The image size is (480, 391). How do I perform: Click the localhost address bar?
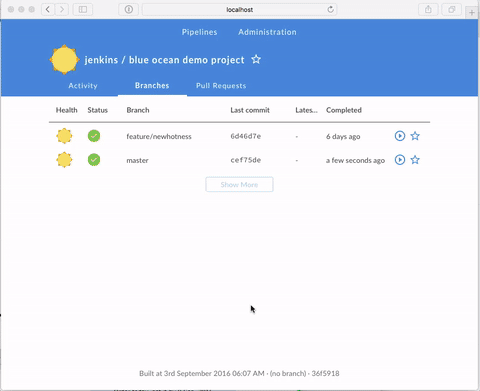pyautogui.click(x=239, y=9)
